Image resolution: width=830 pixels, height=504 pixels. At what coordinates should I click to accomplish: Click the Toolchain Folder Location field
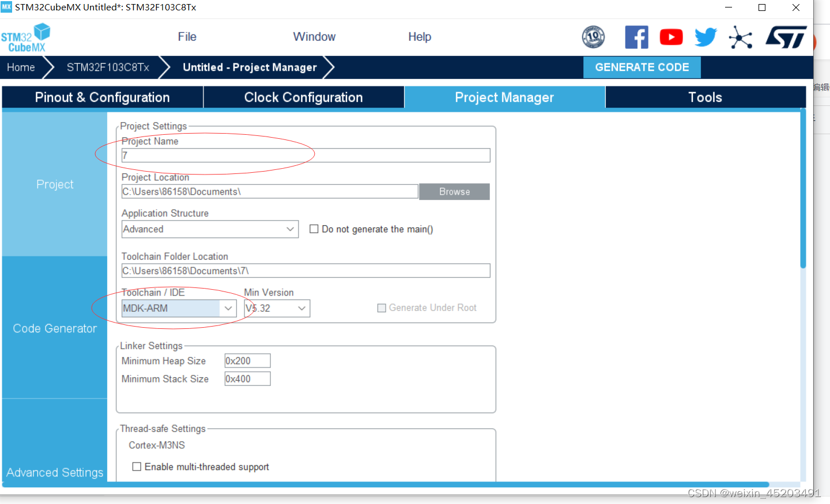305,271
